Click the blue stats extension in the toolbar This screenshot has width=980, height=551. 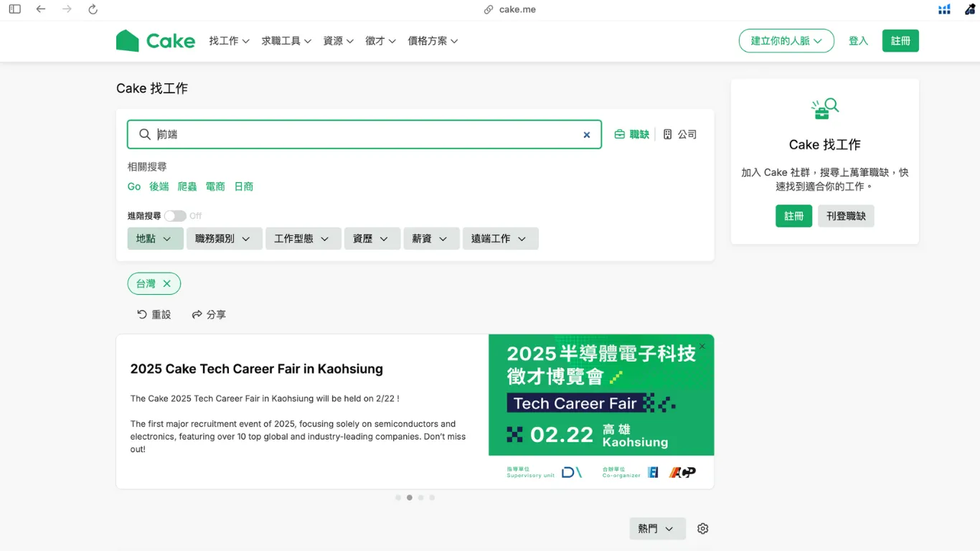tap(944, 9)
